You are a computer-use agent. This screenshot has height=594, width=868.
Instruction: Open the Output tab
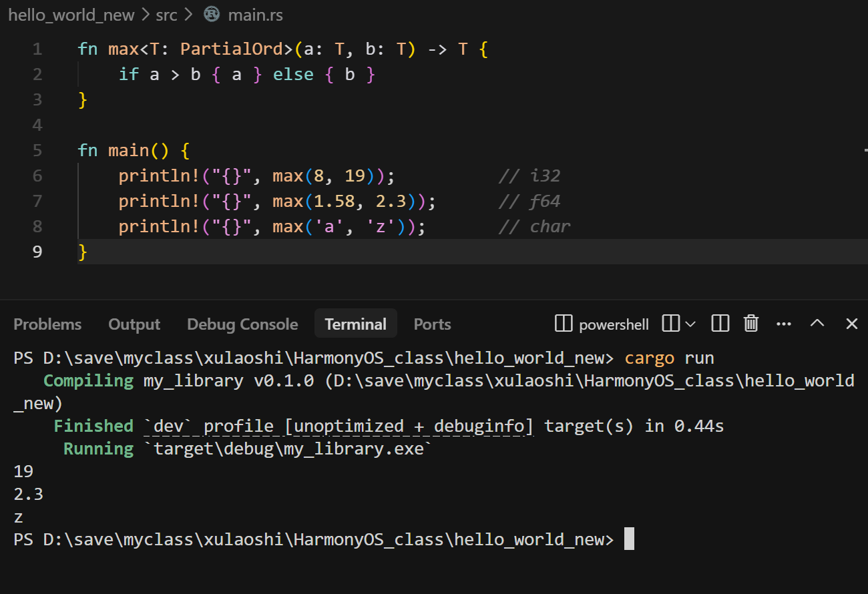point(134,324)
